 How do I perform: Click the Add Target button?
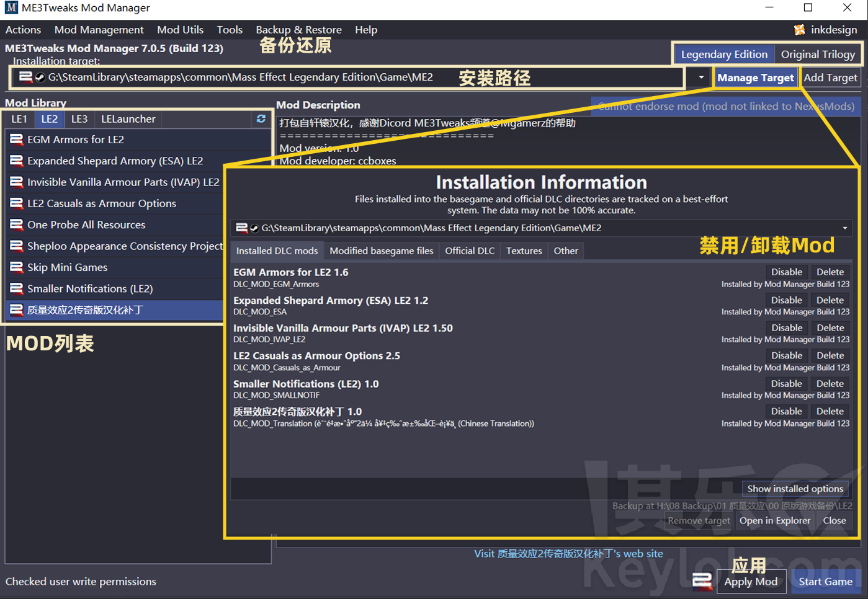click(830, 78)
